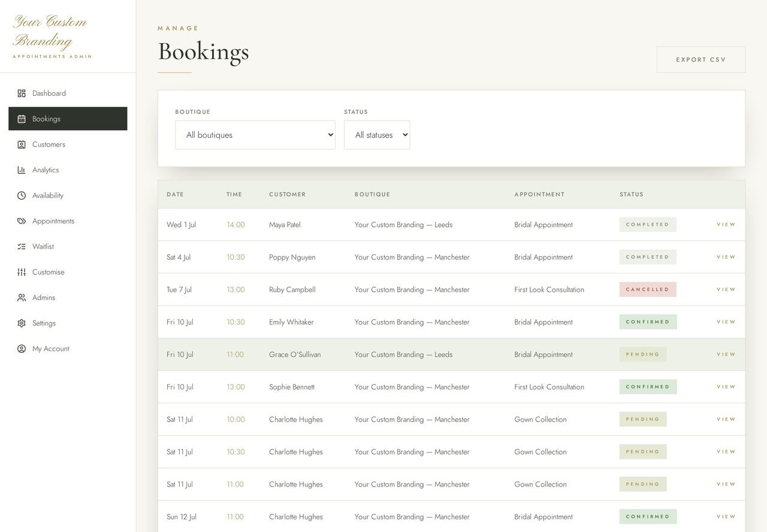The height and width of the screenshot is (532, 767).
Task: Click Maya Patel's Completed status badge
Action: tap(648, 225)
